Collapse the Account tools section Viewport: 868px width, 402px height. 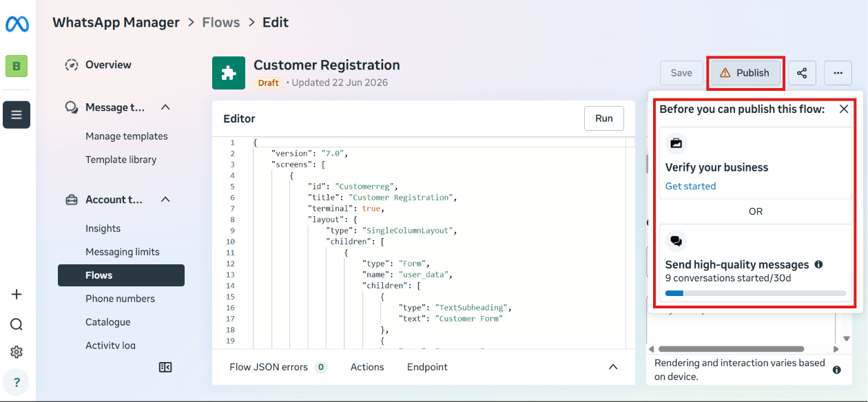165,200
